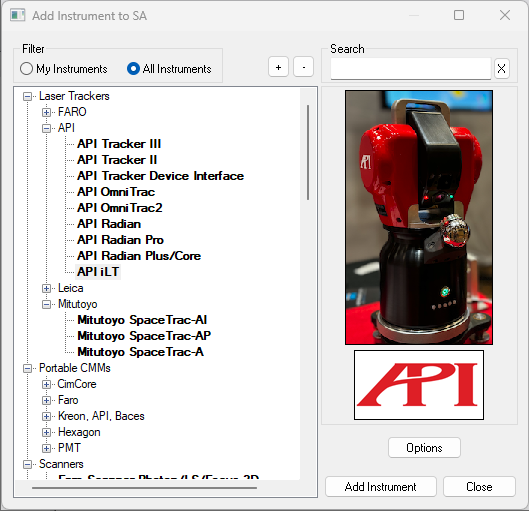Clear the search with the X button
529x511 pixels.
(501, 69)
